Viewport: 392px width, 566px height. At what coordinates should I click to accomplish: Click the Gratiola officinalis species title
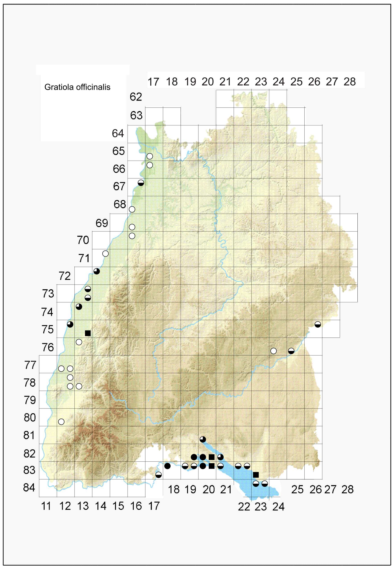tap(77, 87)
